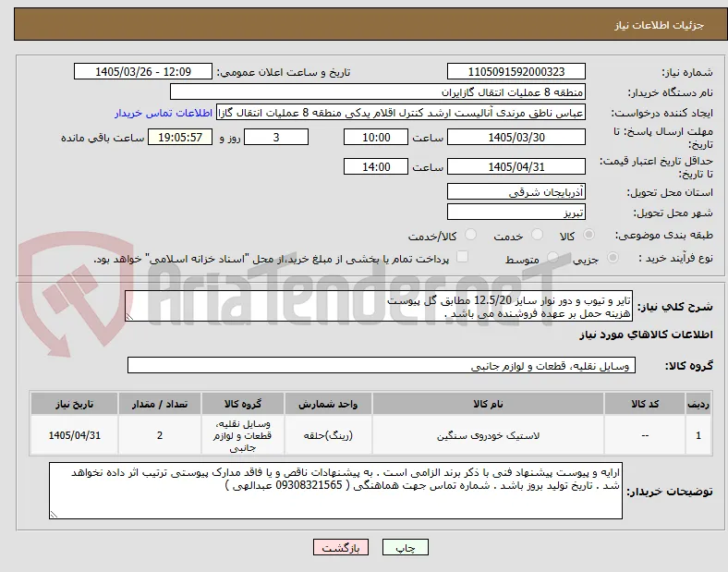Click the validity time field 14:00
Image resolution: width=728 pixels, height=572 pixels.
[376, 166]
